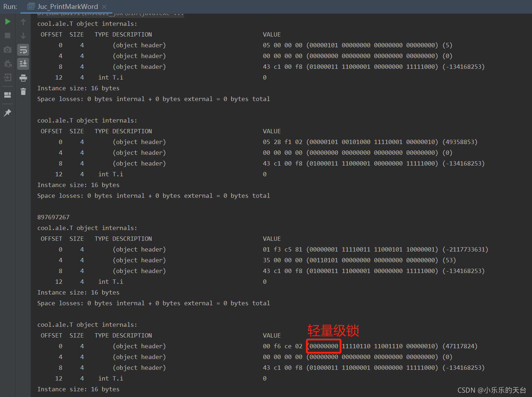The height and width of the screenshot is (397, 532).
Task: Click the decimal value '(53)'
Action: pos(449,260)
